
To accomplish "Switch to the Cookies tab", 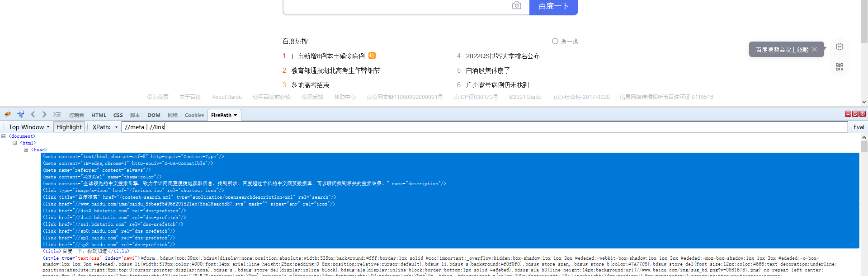I will (194, 115).
